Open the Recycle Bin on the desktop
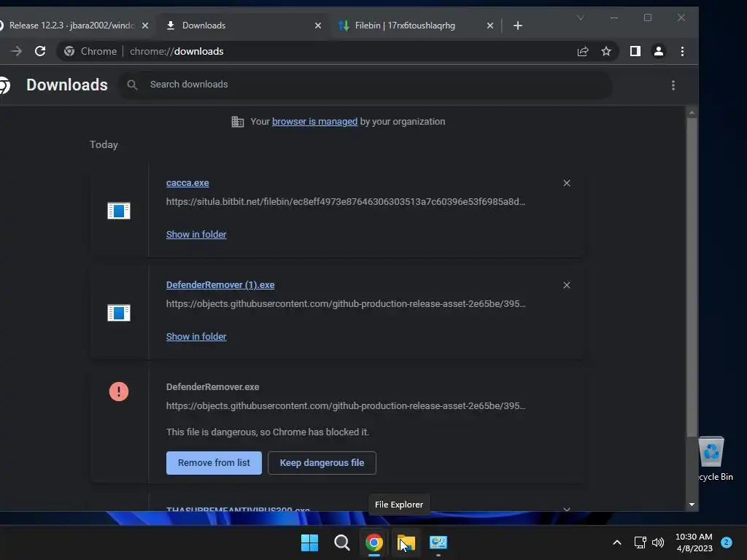This screenshot has height=560, width=747. click(712, 459)
